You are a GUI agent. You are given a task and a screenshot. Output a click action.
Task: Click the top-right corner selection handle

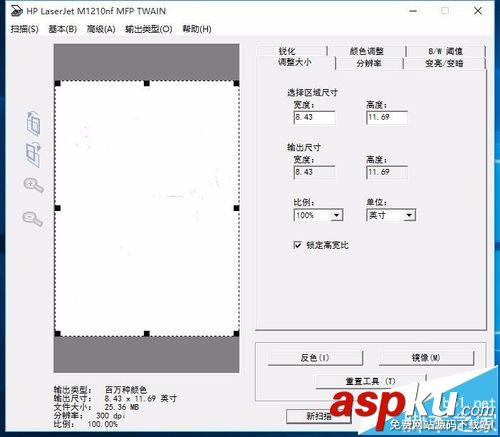236,83
